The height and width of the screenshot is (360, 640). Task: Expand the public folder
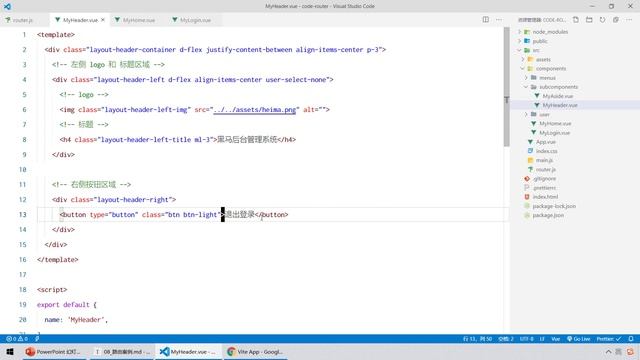[x=540, y=41]
